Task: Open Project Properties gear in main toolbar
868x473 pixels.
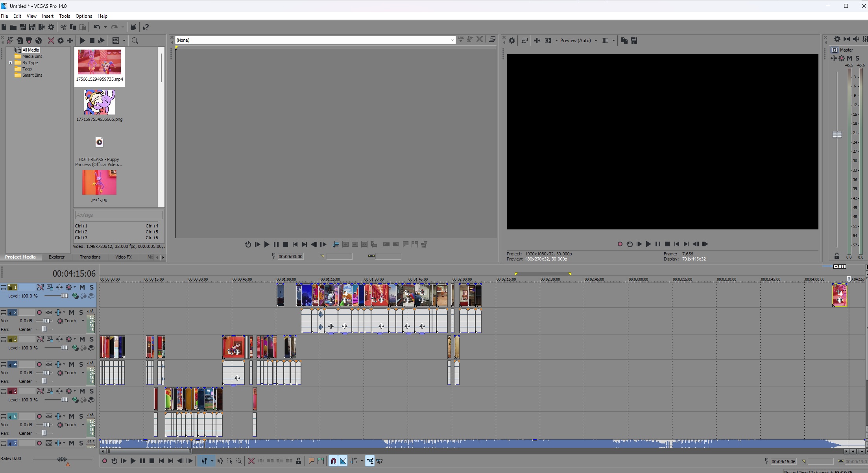Action: coord(51,27)
